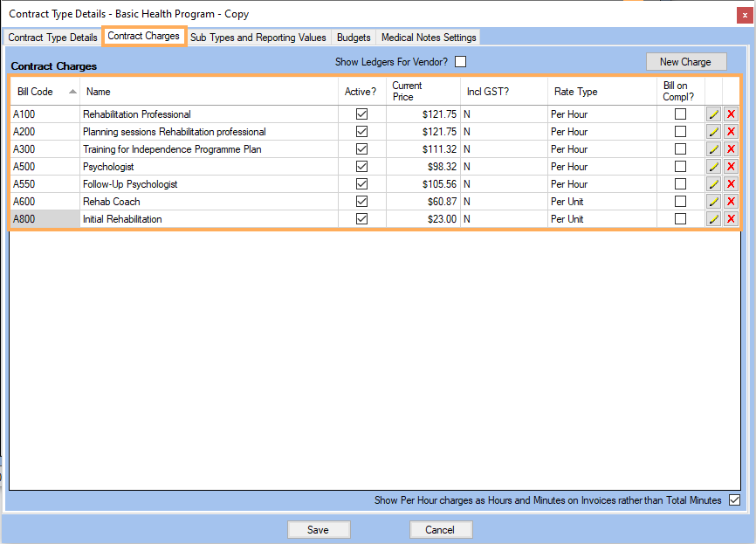Open the Budgets tab
This screenshot has height=544, width=756.
pyautogui.click(x=354, y=38)
